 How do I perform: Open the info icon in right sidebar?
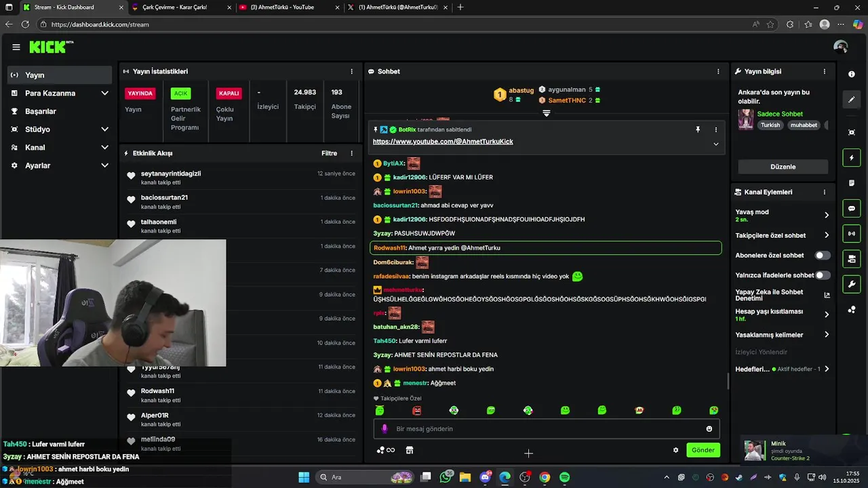pyautogui.click(x=852, y=75)
